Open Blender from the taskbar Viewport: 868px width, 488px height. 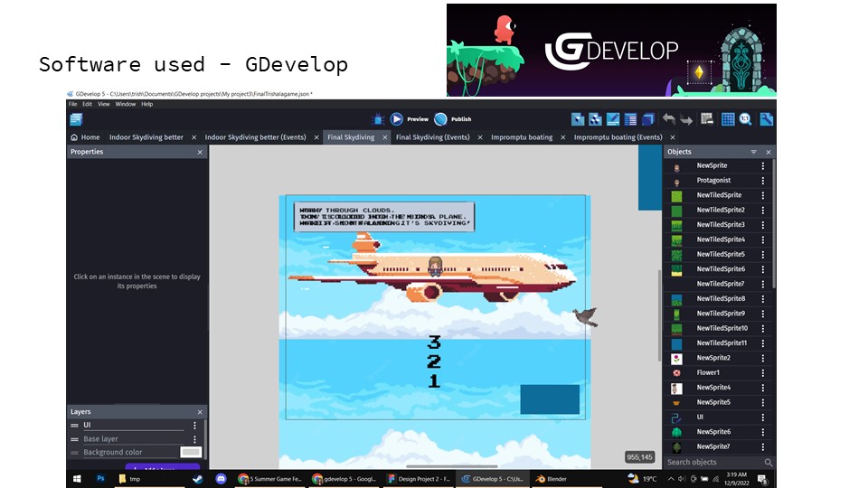(551, 479)
